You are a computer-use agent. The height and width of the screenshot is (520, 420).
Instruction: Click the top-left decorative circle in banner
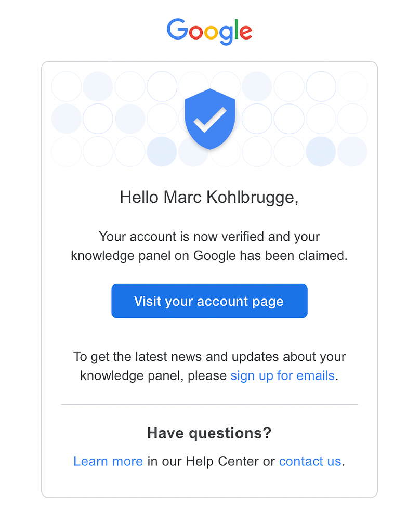tap(67, 86)
